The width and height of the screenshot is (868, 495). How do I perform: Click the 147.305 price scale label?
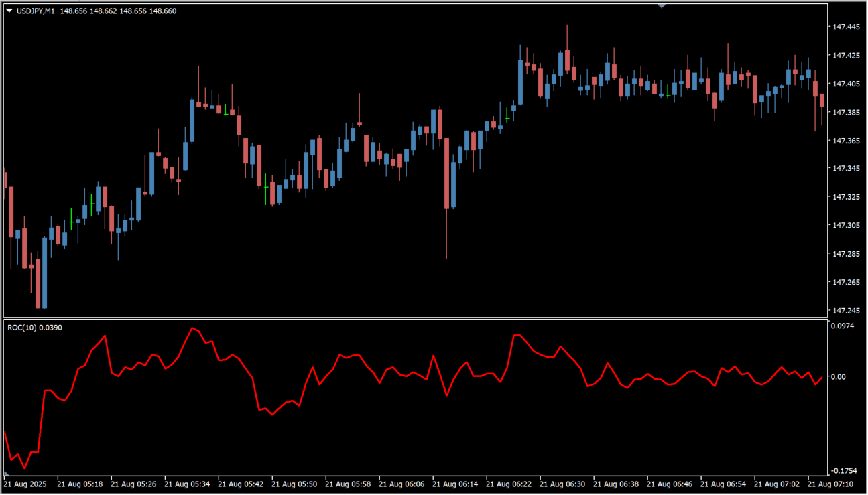(x=846, y=226)
